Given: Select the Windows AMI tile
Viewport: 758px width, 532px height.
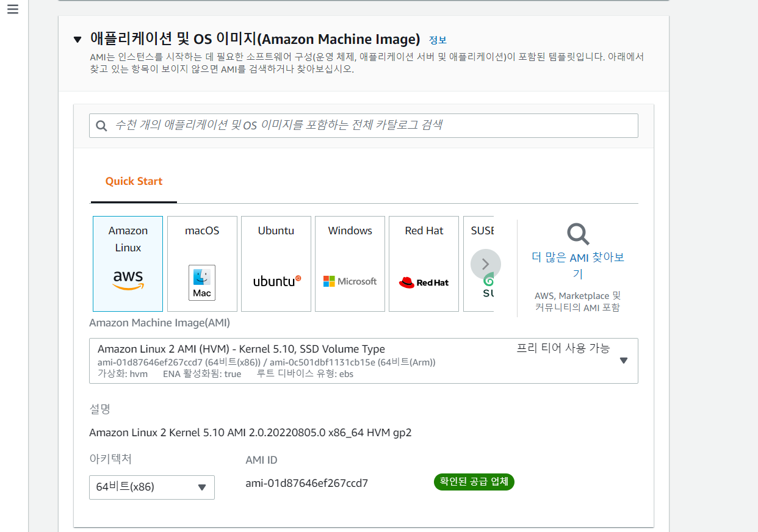Looking at the screenshot, I should click(x=350, y=264).
